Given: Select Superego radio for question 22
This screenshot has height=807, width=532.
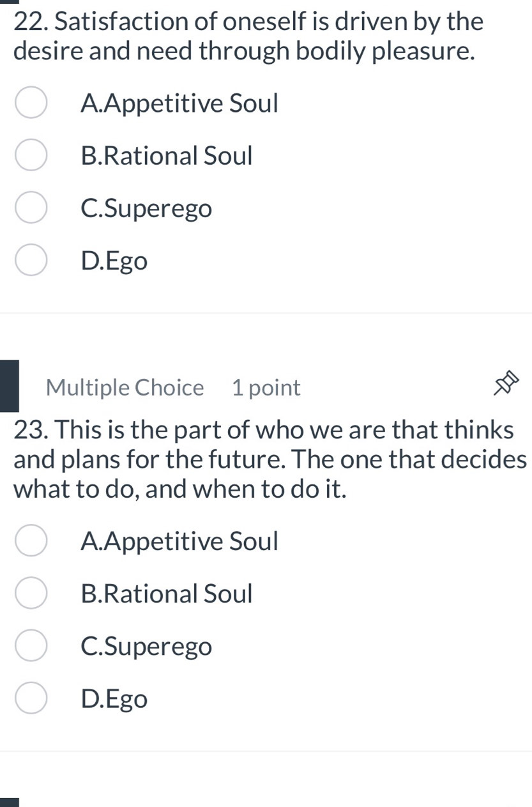Looking at the screenshot, I should 31,209.
